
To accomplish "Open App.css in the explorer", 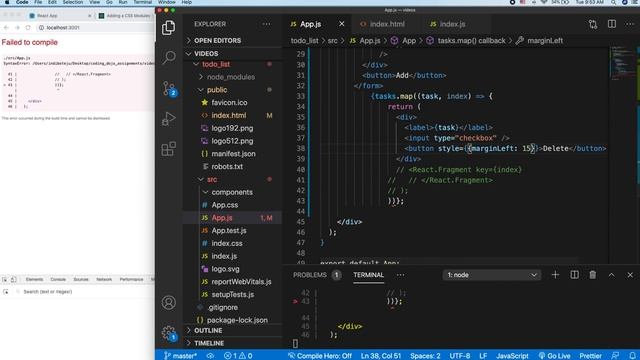I will pyautogui.click(x=224, y=205).
